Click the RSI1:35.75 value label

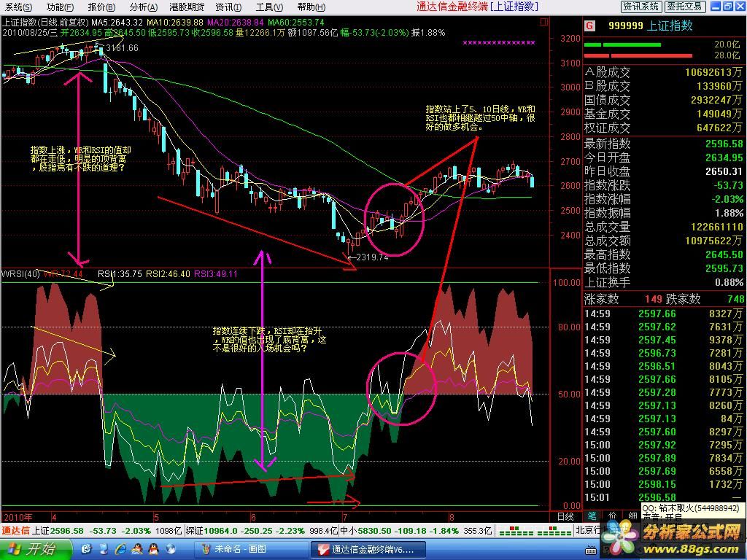pos(120,274)
